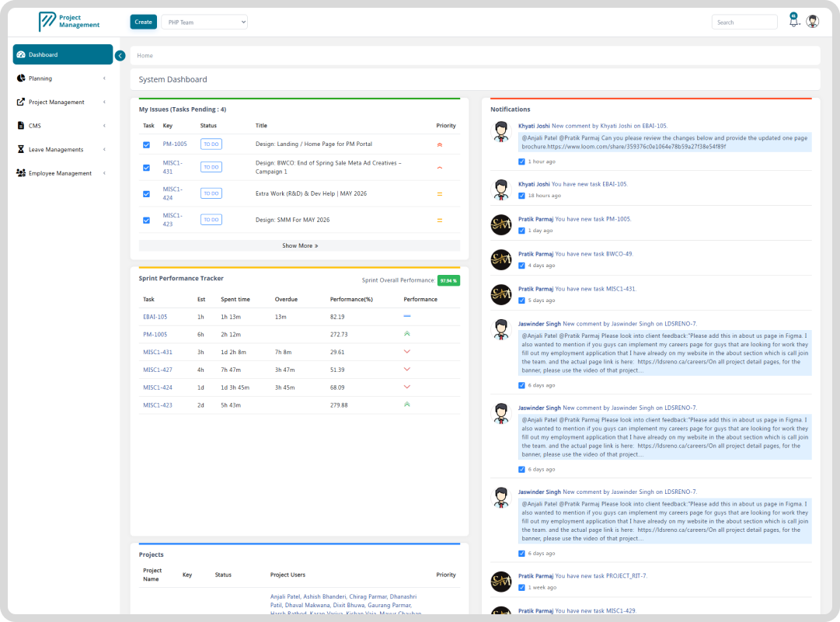Viewport: 840px width, 622px height.
Task: Toggle the task checkbox for MISC1-431
Action: pos(146,168)
